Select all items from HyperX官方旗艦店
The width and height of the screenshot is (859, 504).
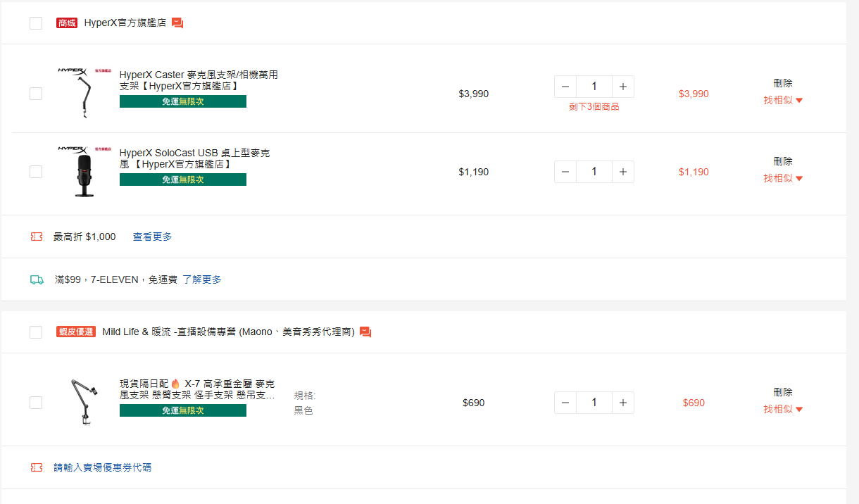36,23
